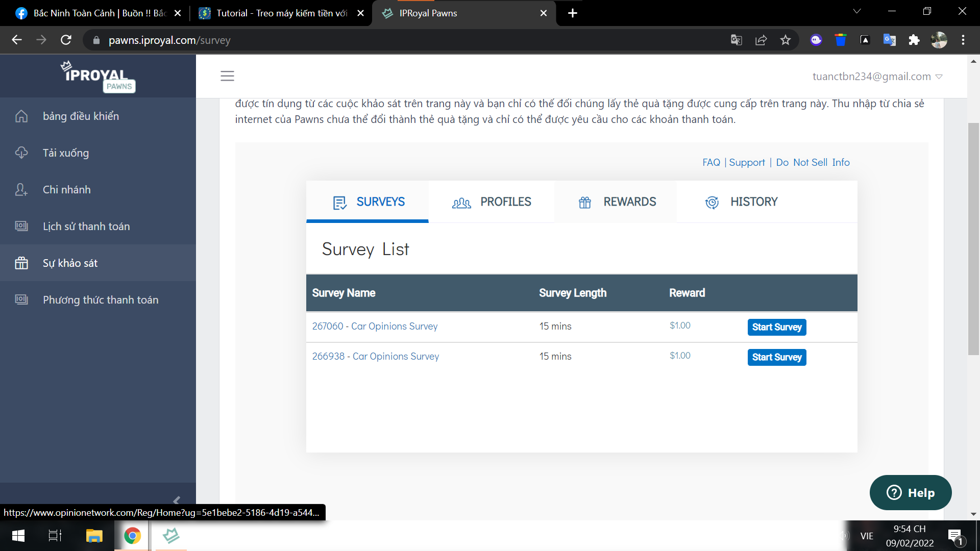Start Survey for survey 267060
This screenshot has width=980, height=551.
pyautogui.click(x=777, y=327)
